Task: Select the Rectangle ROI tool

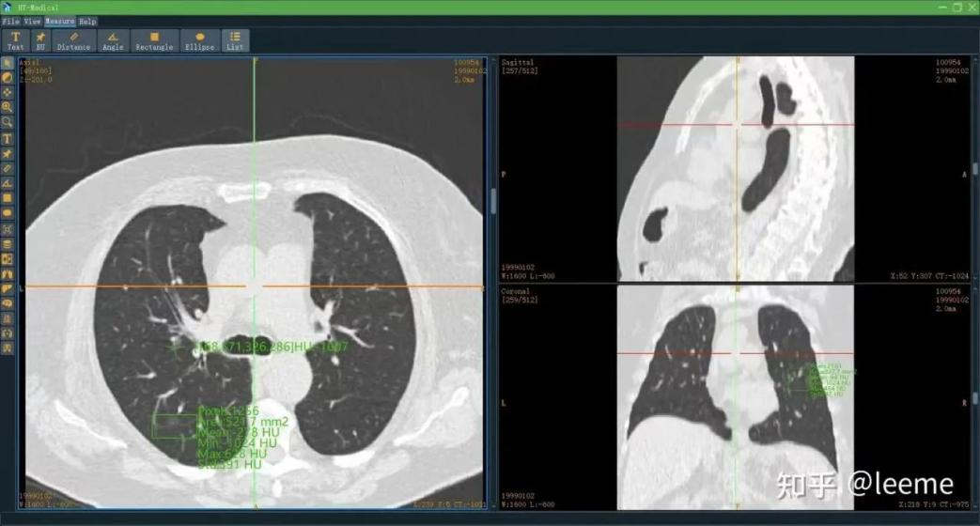Action: click(x=154, y=40)
